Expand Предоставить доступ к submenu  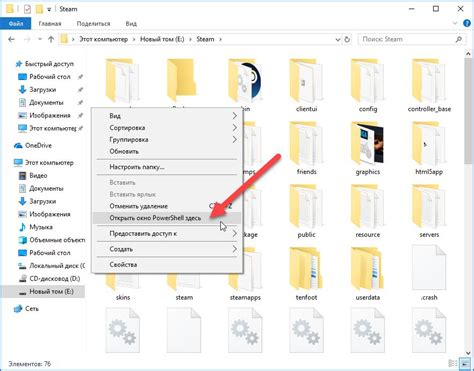(167, 234)
